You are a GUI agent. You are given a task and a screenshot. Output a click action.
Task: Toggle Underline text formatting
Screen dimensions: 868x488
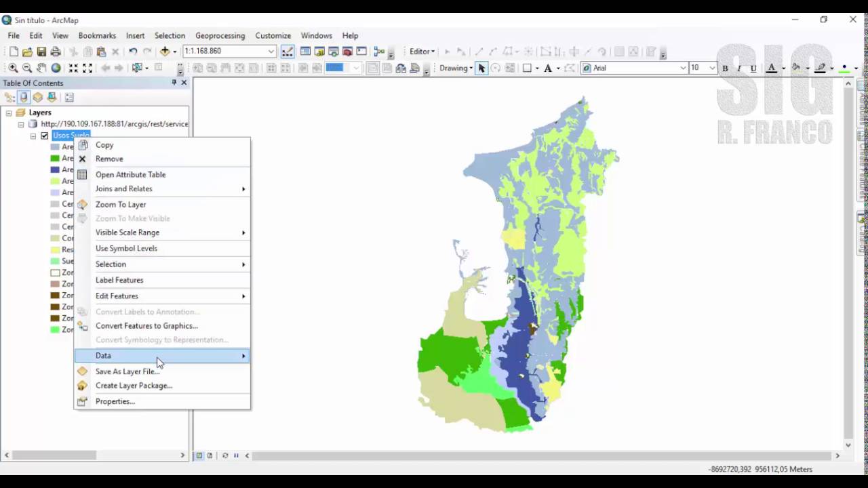tap(753, 68)
